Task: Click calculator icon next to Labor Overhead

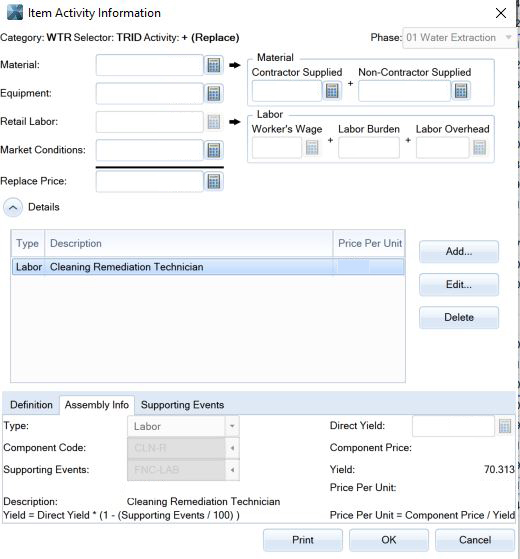Action: [x=479, y=147]
